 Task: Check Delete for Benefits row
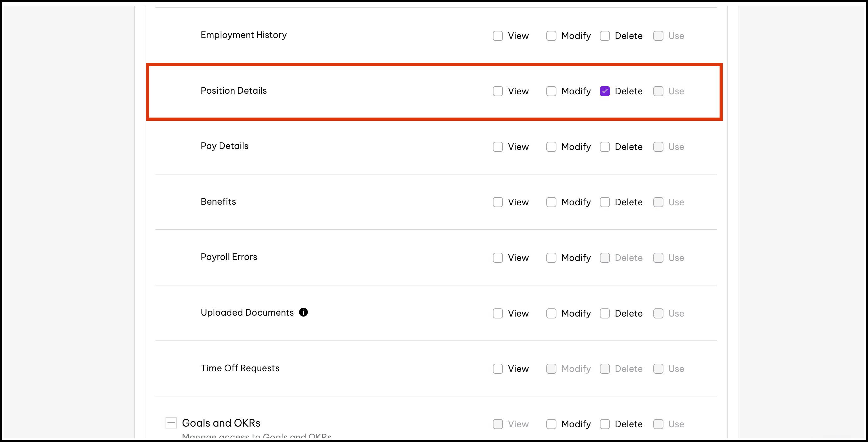point(605,202)
